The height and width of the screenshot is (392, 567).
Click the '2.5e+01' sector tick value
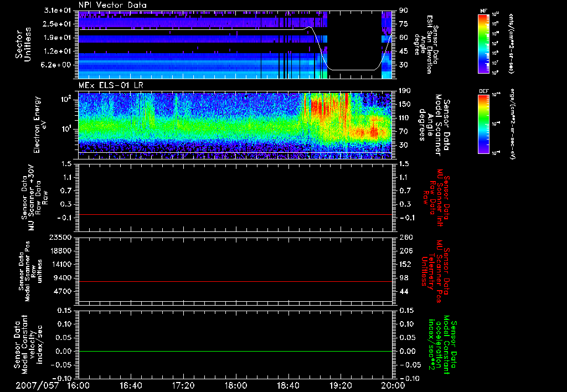pyautogui.click(x=58, y=24)
